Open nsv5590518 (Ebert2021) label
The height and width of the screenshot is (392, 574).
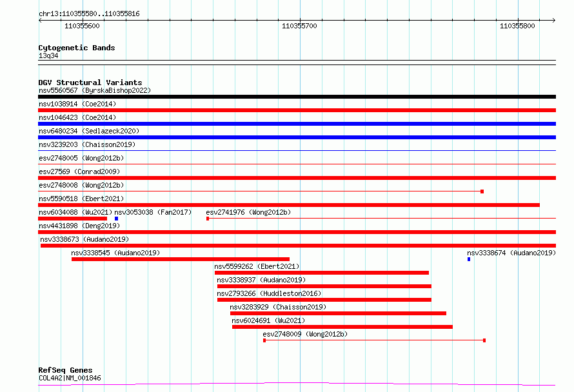point(81,199)
